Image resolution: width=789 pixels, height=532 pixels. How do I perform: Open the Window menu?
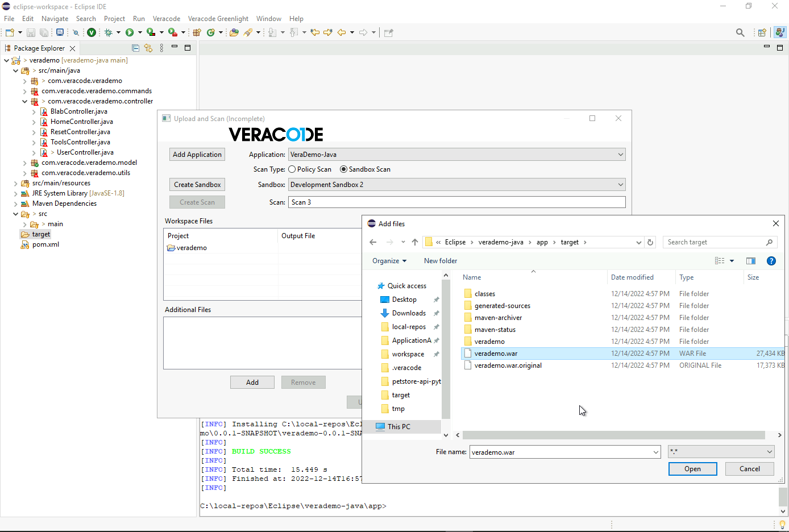[x=269, y=19]
